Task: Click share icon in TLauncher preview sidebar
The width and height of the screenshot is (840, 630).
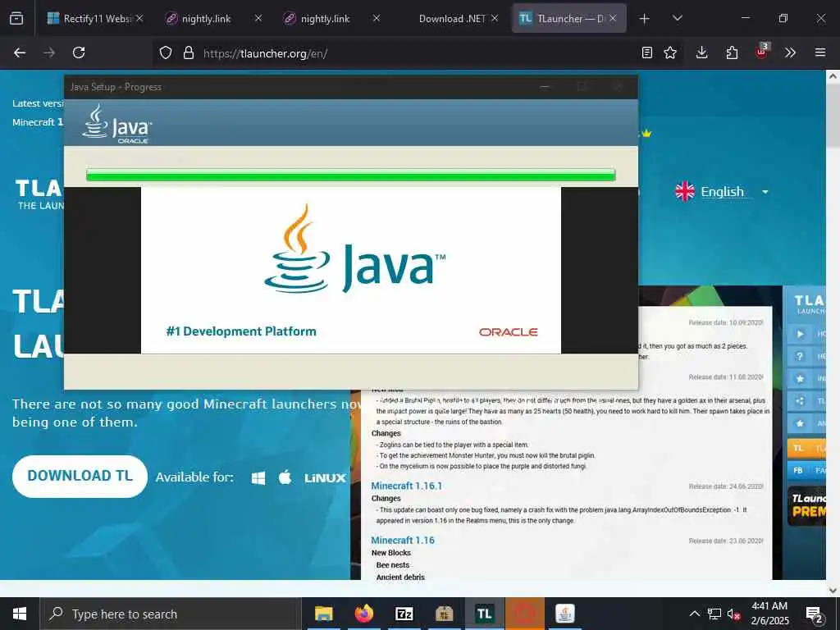Action: [800, 400]
